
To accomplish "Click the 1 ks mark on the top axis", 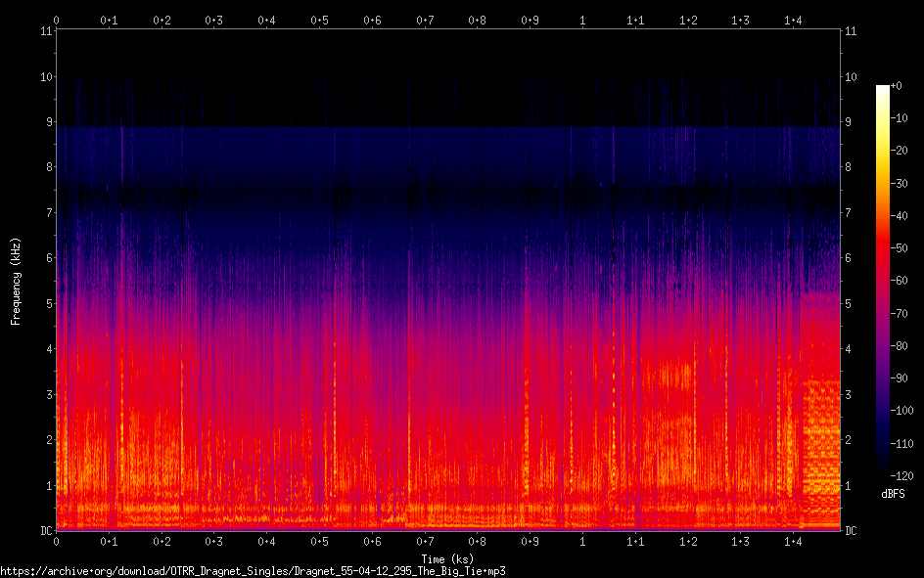I will point(583,20).
